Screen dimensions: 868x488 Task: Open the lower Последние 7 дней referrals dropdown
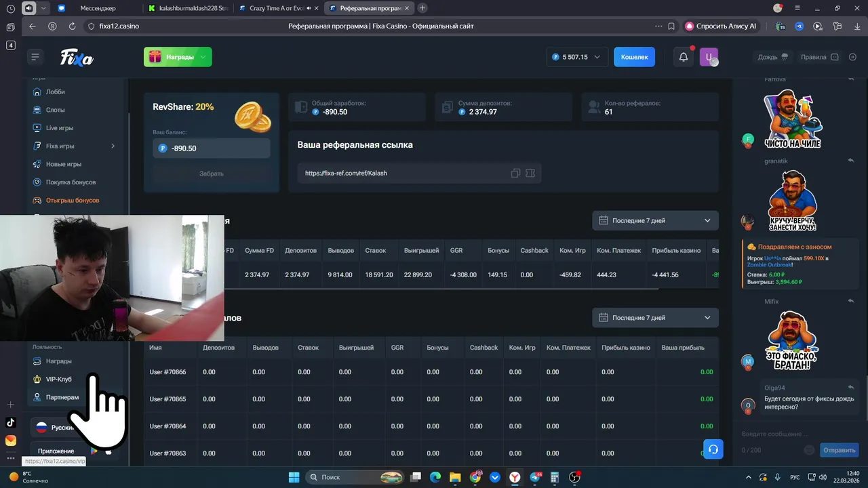(x=654, y=317)
